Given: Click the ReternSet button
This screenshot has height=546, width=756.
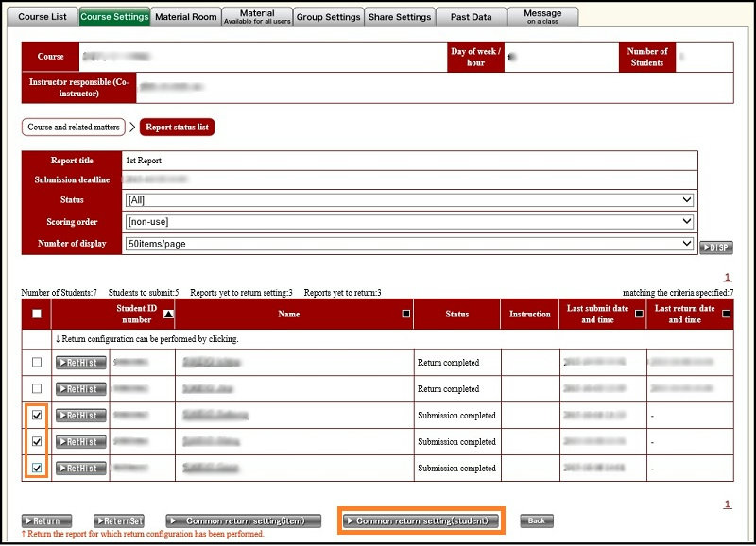Looking at the screenshot, I should tap(119, 520).
